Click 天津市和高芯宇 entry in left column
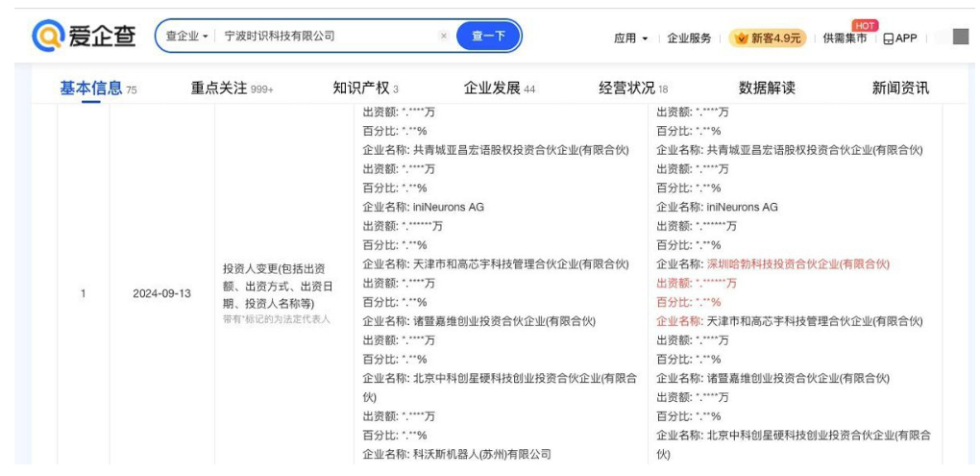The height and width of the screenshot is (476, 980). point(522,263)
